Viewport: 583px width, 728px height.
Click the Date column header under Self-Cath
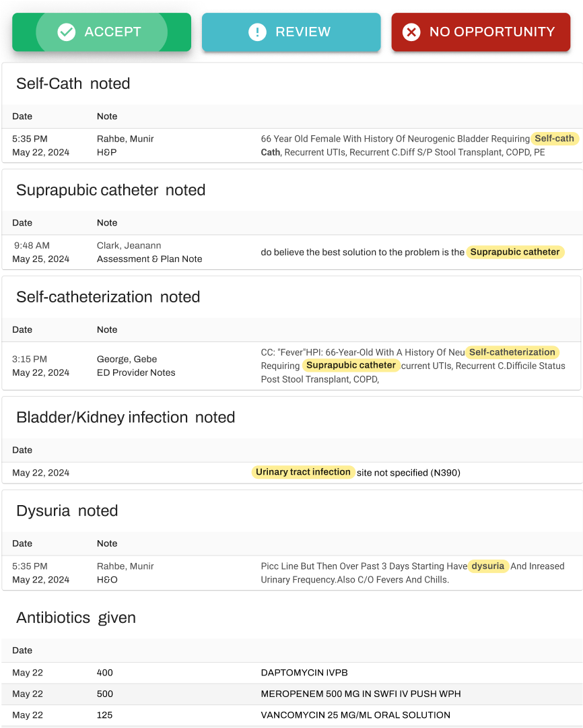coord(22,116)
